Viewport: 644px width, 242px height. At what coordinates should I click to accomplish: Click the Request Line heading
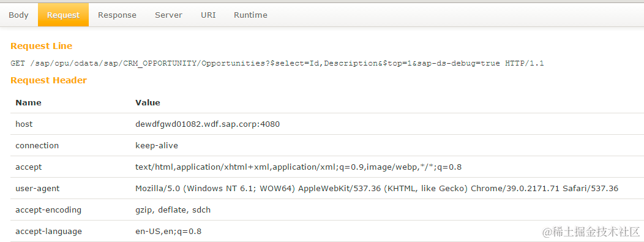[42, 46]
